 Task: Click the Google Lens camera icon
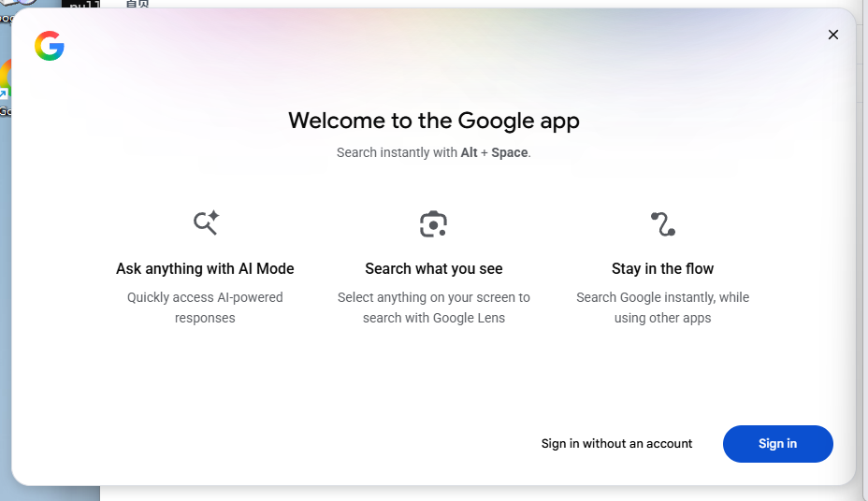pyautogui.click(x=433, y=224)
